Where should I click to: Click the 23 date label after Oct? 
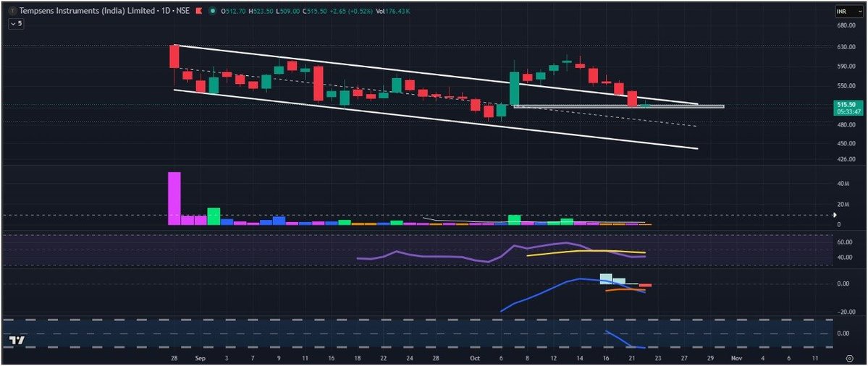pyautogui.click(x=658, y=358)
